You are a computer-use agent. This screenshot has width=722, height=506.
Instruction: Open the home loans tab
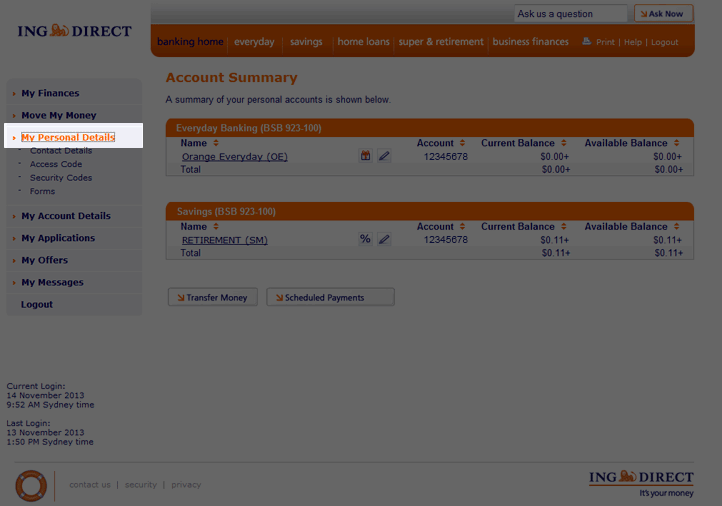[364, 42]
